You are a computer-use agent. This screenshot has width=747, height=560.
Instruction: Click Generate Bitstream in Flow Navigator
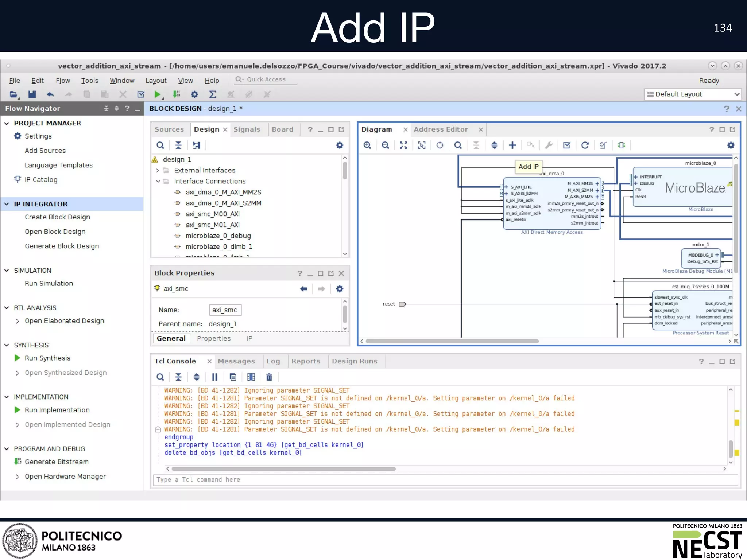(x=57, y=462)
